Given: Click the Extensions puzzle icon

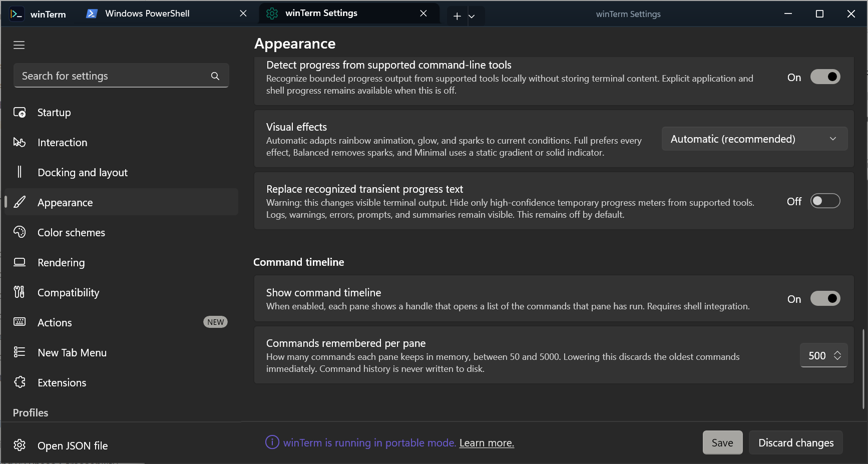Looking at the screenshot, I should [x=20, y=382].
